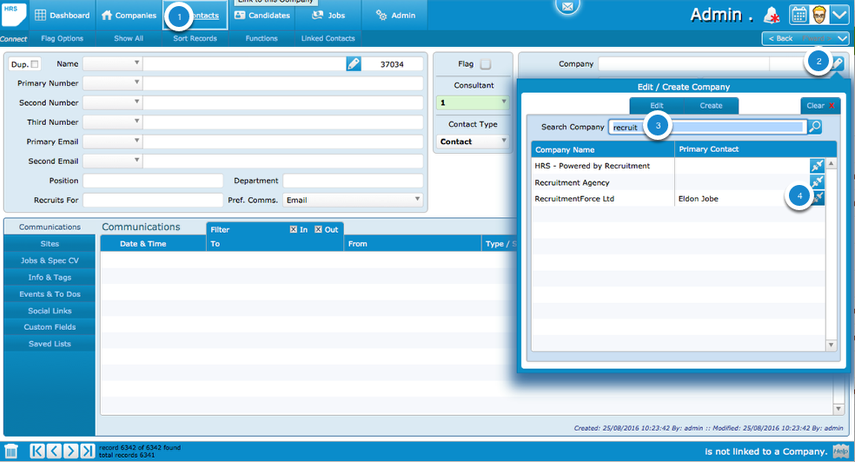Link HRS - Powered by Recruitment row icon
This screenshot has height=462, width=855.
817,165
